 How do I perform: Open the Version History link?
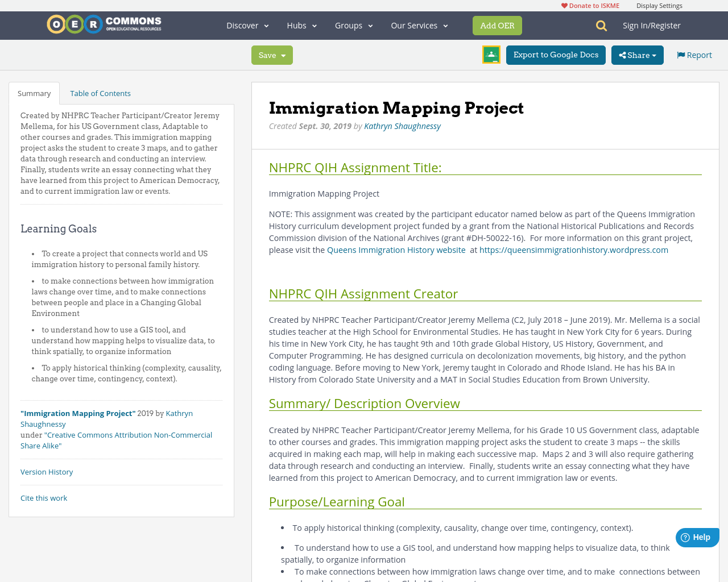47,471
